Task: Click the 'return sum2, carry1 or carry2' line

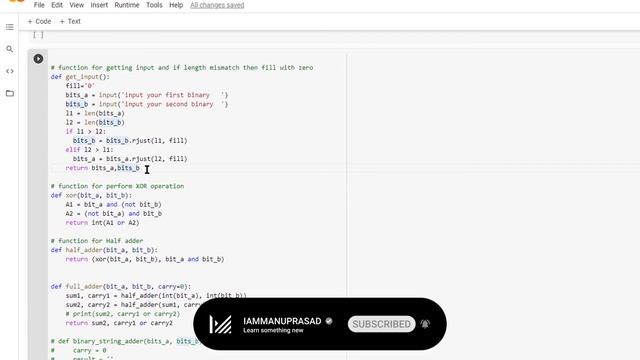Action: [x=119, y=323]
